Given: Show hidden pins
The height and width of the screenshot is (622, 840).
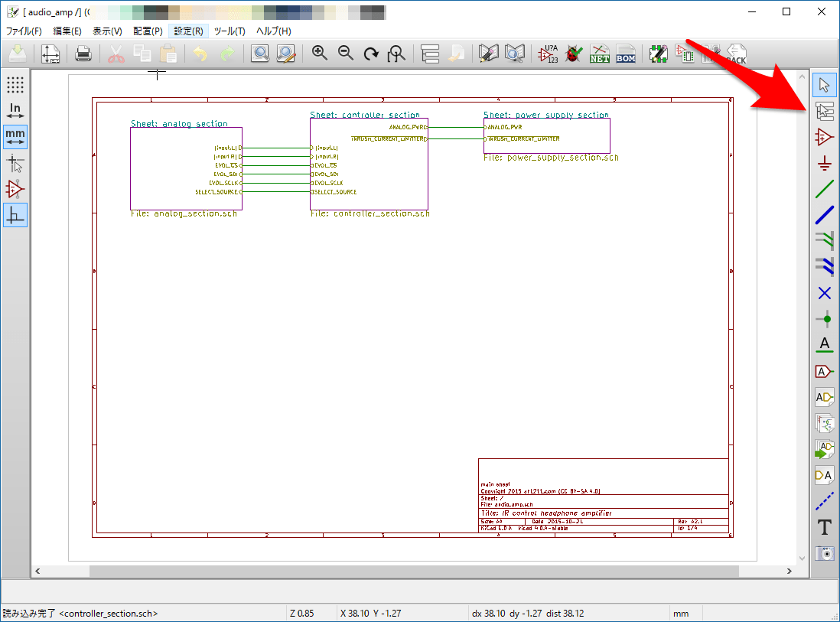Looking at the screenshot, I should 15,189.
